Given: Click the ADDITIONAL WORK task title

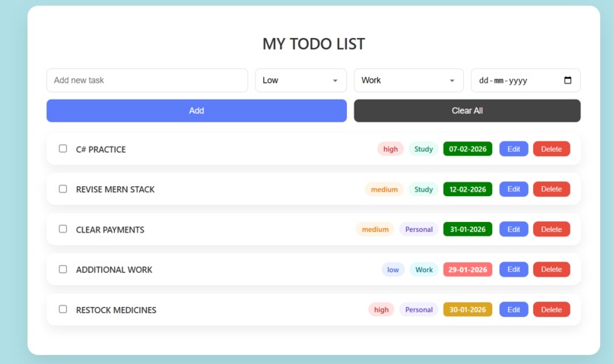Looking at the screenshot, I should coord(114,270).
